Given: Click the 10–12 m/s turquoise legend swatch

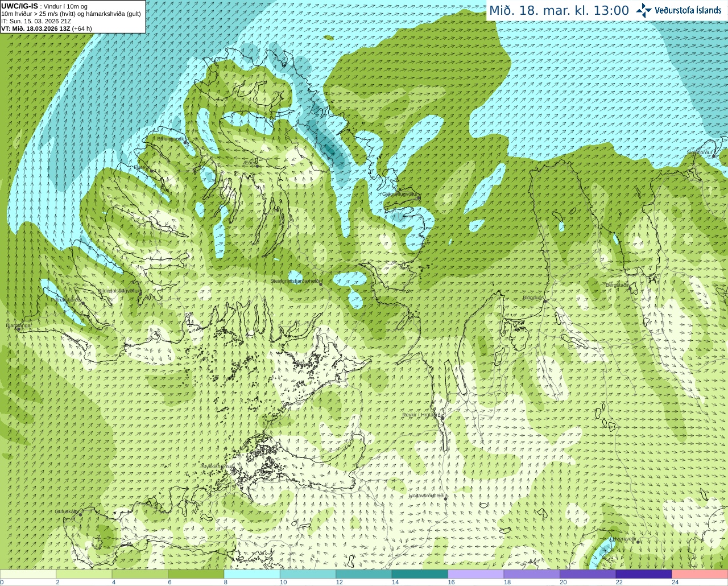Looking at the screenshot, I should click(x=308, y=574).
